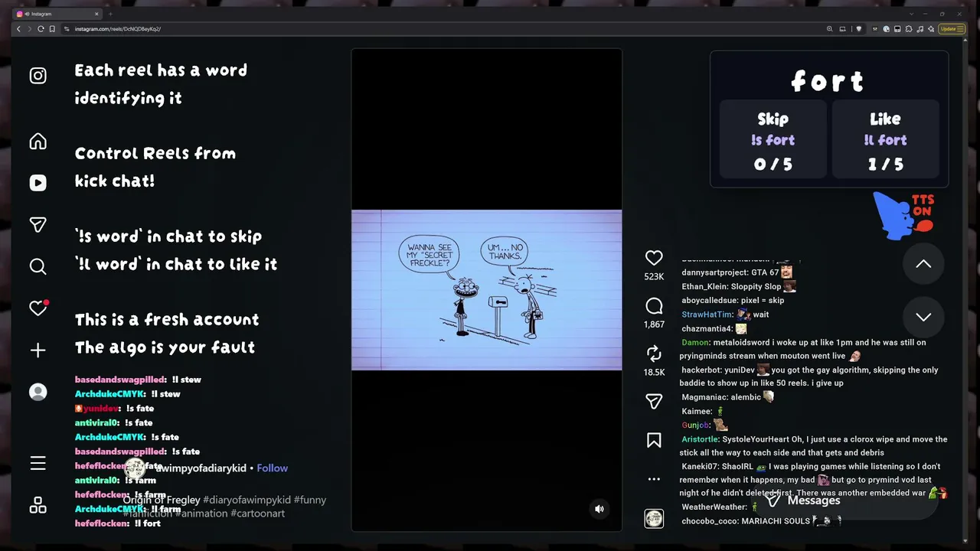Reload the Instagram page
Viewport: 980px width, 551px height.
coord(41,29)
